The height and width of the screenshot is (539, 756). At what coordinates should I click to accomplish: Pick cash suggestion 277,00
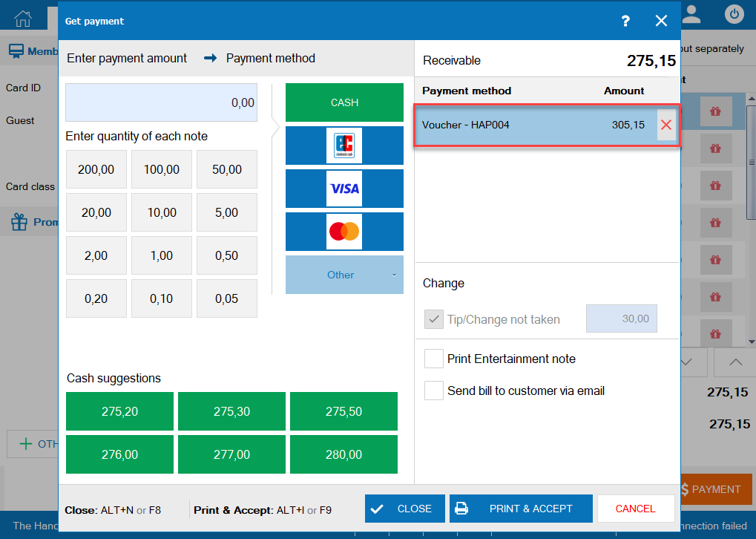(232, 454)
